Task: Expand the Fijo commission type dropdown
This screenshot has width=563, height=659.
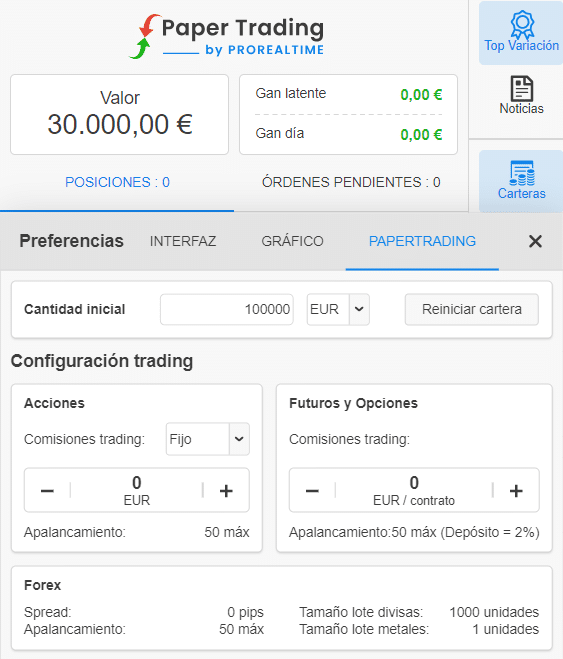Action: 208,439
